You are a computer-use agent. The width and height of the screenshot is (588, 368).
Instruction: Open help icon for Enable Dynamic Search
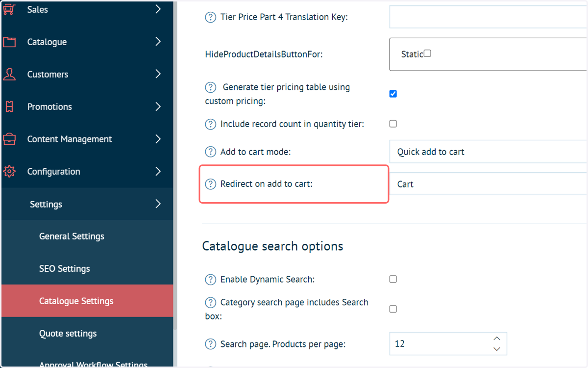[x=210, y=280]
